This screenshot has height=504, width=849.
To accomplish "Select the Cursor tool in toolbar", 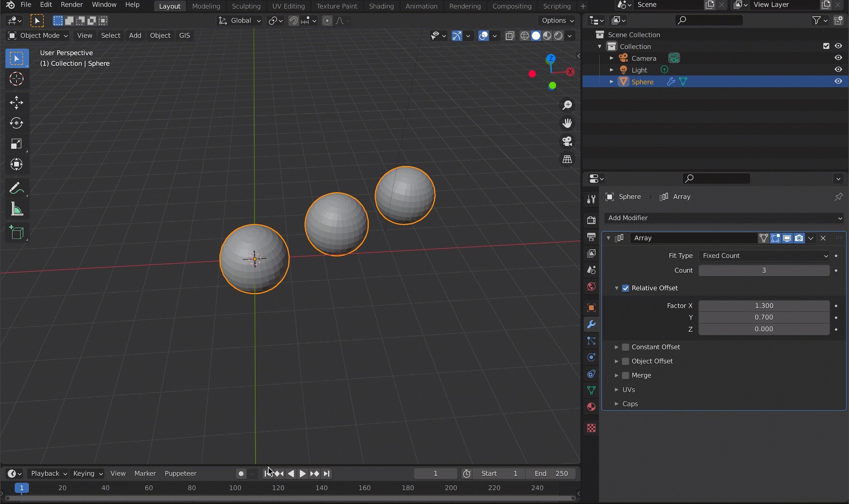I will (x=16, y=79).
